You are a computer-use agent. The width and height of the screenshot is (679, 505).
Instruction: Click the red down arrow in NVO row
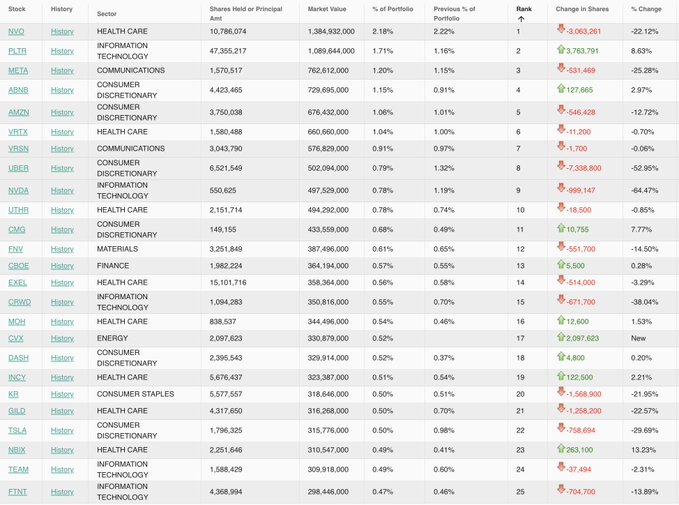tap(561, 29)
